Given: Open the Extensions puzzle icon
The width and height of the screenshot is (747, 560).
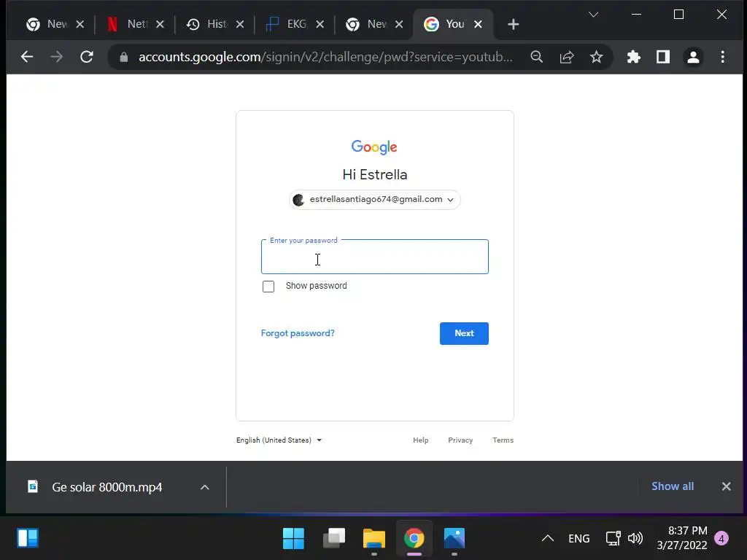Looking at the screenshot, I should (x=634, y=57).
